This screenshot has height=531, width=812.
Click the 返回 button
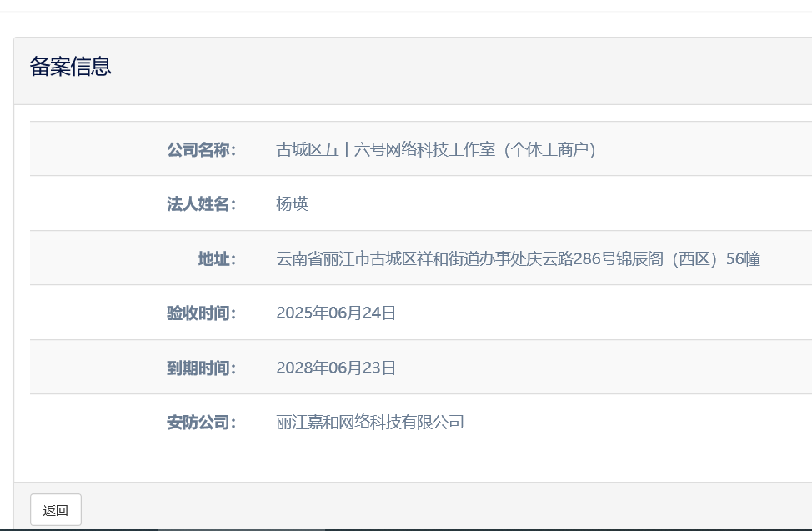[x=56, y=510]
